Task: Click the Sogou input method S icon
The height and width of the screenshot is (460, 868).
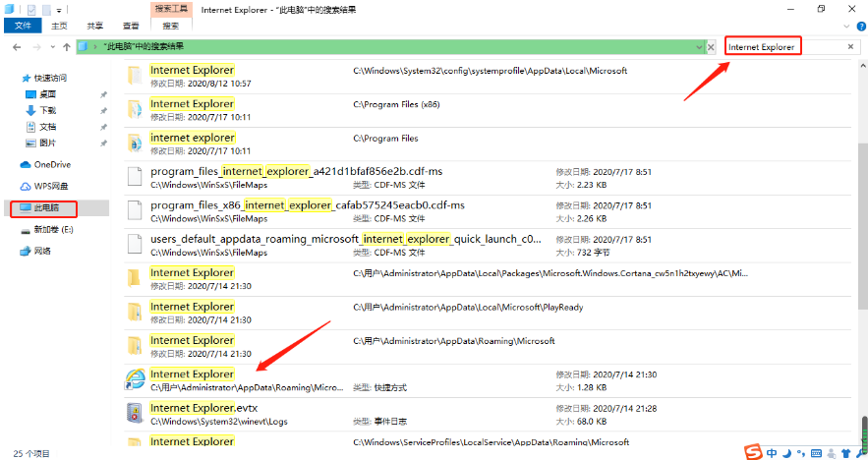Action: click(752, 452)
